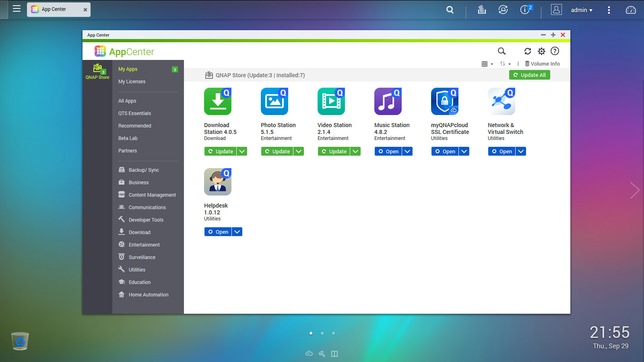
Task: Open Music Station 4.8.2
Action: click(x=388, y=151)
